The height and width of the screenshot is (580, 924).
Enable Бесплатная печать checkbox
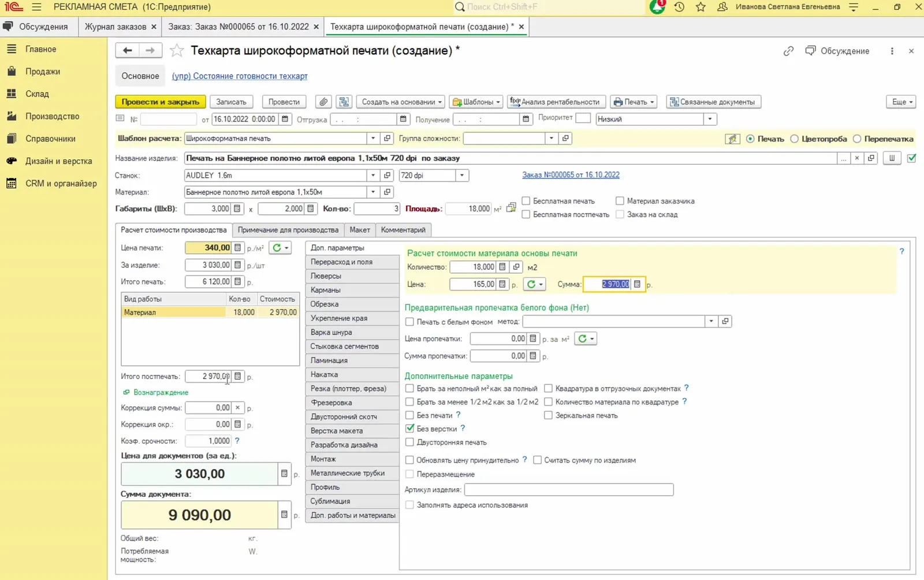click(x=526, y=201)
